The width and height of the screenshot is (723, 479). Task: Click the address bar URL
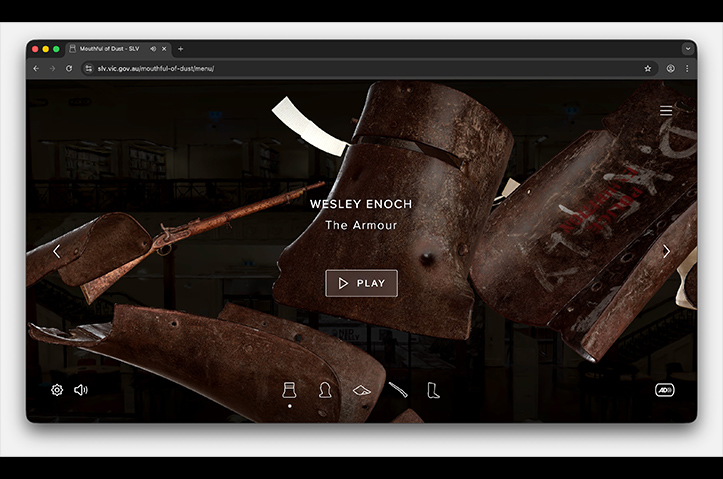(x=156, y=69)
